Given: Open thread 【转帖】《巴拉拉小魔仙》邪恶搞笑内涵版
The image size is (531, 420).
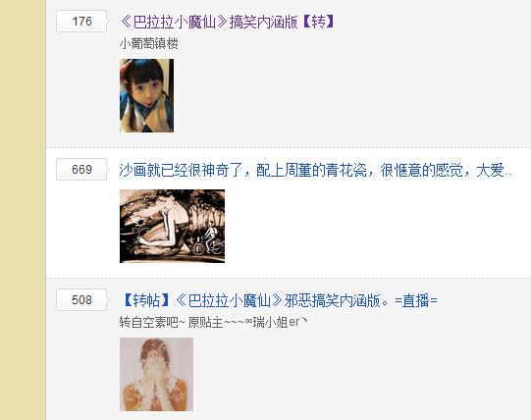Looking at the screenshot, I should point(279,300).
